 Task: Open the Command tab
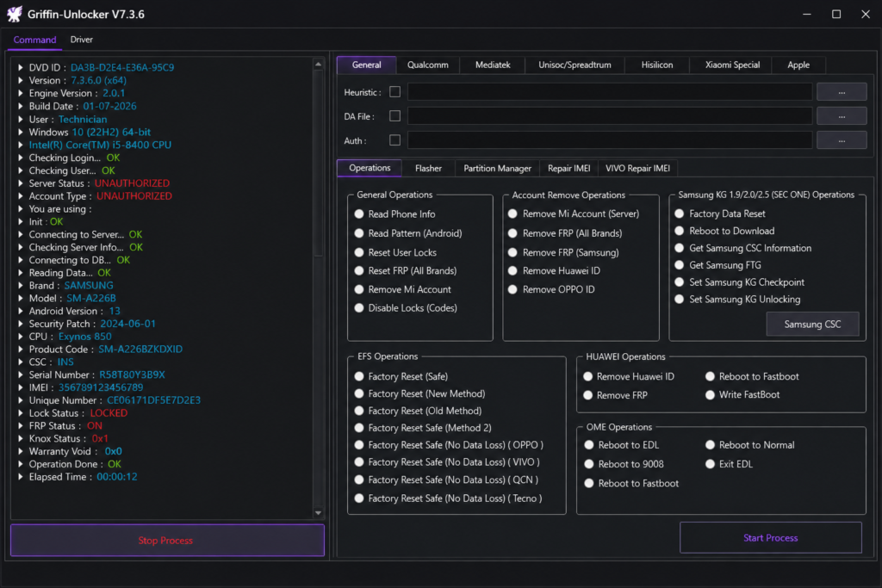(x=34, y=40)
